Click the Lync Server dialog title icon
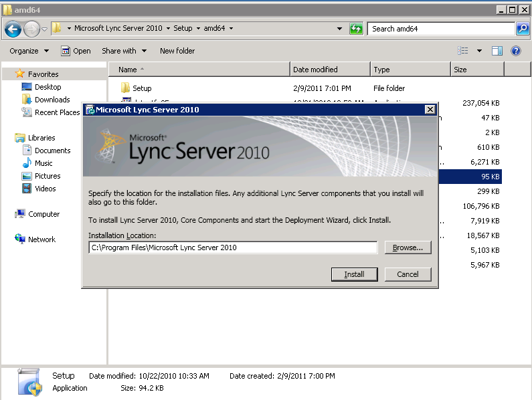The height and width of the screenshot is (400, 532). coord(90,110)
